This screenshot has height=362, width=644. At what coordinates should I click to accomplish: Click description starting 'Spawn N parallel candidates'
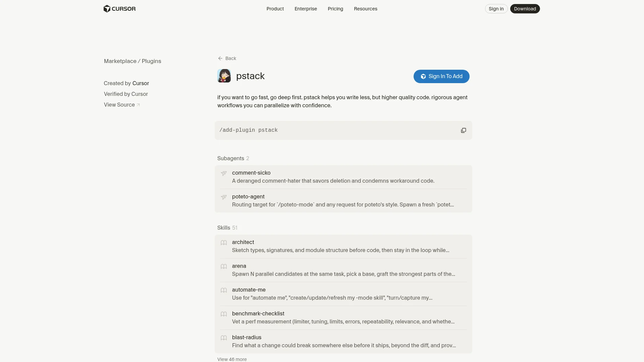pyautogui.click(x=343, y=274)
